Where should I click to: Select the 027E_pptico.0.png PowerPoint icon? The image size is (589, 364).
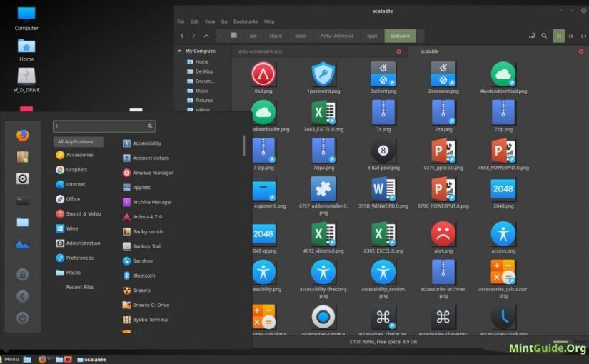[x=443, y=151]
